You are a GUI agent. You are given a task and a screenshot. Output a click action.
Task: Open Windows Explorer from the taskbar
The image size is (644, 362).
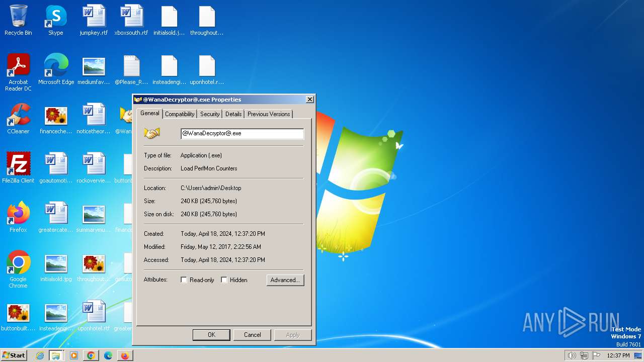click(56, 355)
